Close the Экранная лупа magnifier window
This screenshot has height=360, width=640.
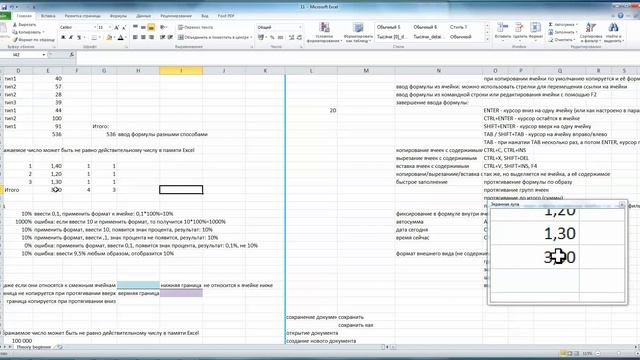622,204
